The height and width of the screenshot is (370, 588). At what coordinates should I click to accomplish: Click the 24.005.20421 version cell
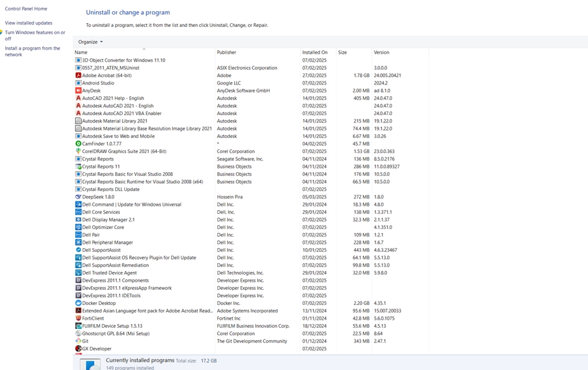(387, 75)
